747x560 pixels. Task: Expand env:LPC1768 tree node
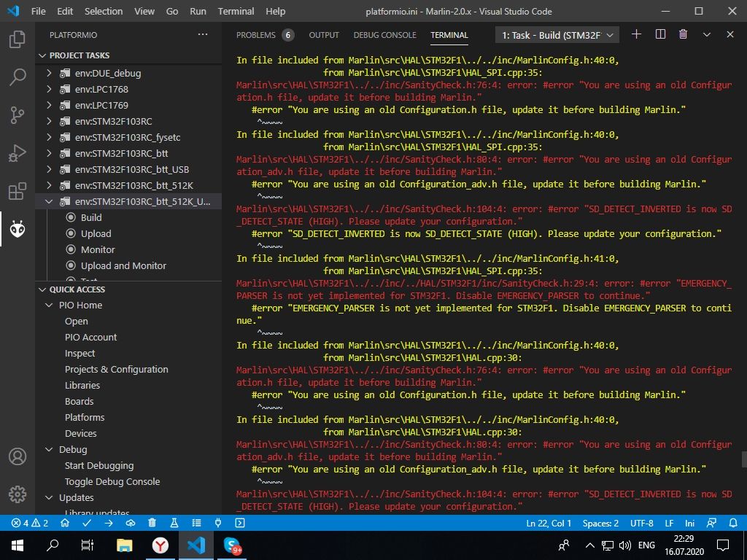(49, 89)
